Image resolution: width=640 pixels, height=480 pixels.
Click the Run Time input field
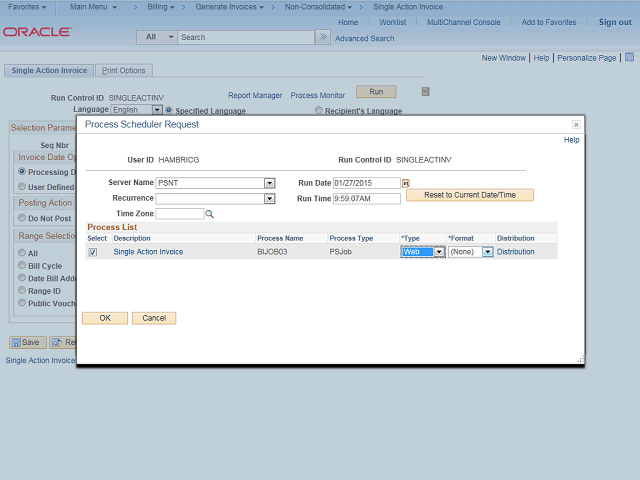coord(366,199)
